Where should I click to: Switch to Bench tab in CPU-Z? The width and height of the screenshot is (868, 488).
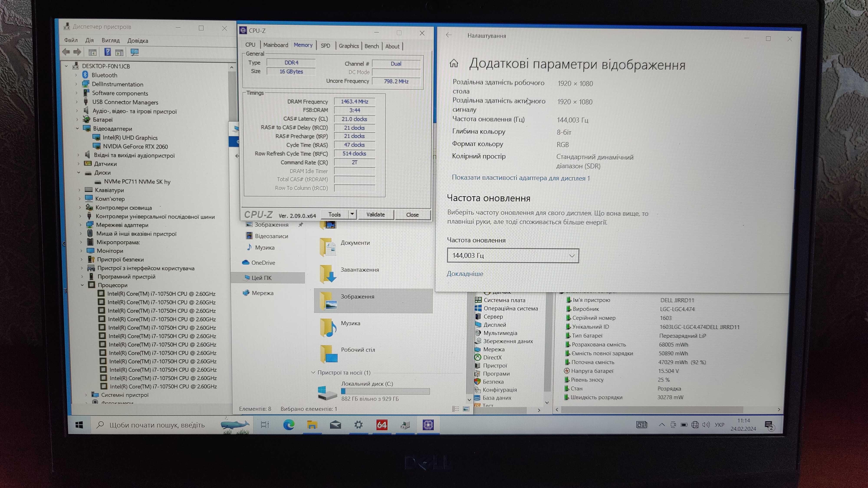click(x=372, y=46)
